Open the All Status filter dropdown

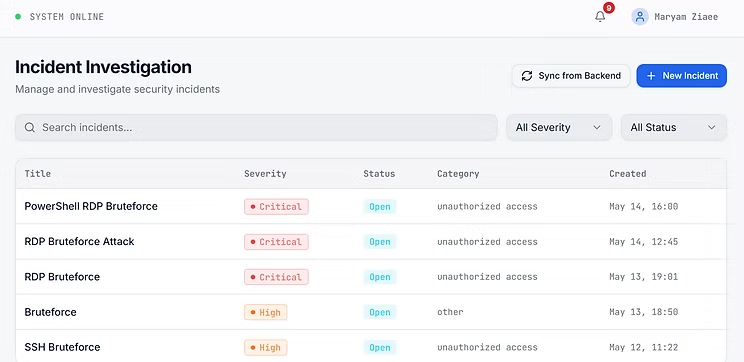[x=674, y=127]
